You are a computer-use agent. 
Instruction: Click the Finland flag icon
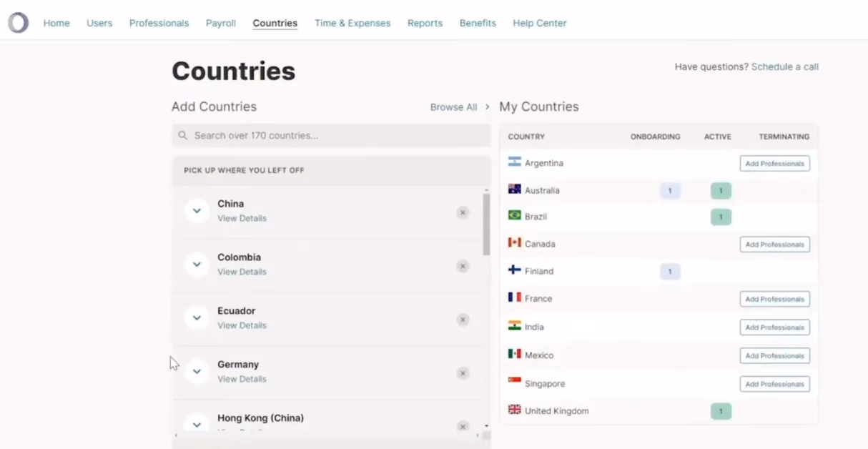514,270
